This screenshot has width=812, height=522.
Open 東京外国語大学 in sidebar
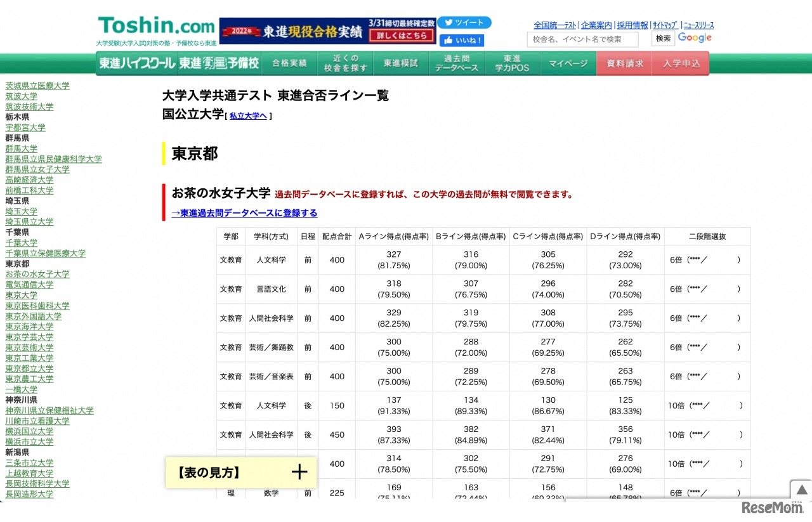tap(34, 316)
